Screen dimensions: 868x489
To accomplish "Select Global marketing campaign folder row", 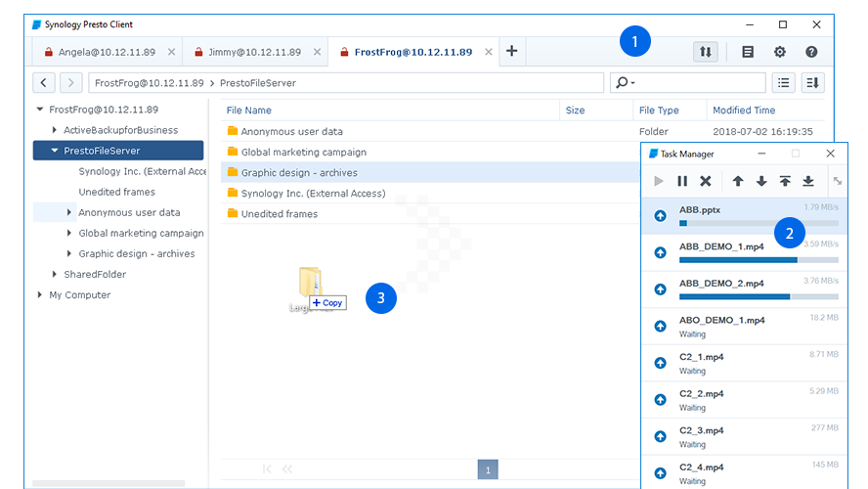I will 431,152.
